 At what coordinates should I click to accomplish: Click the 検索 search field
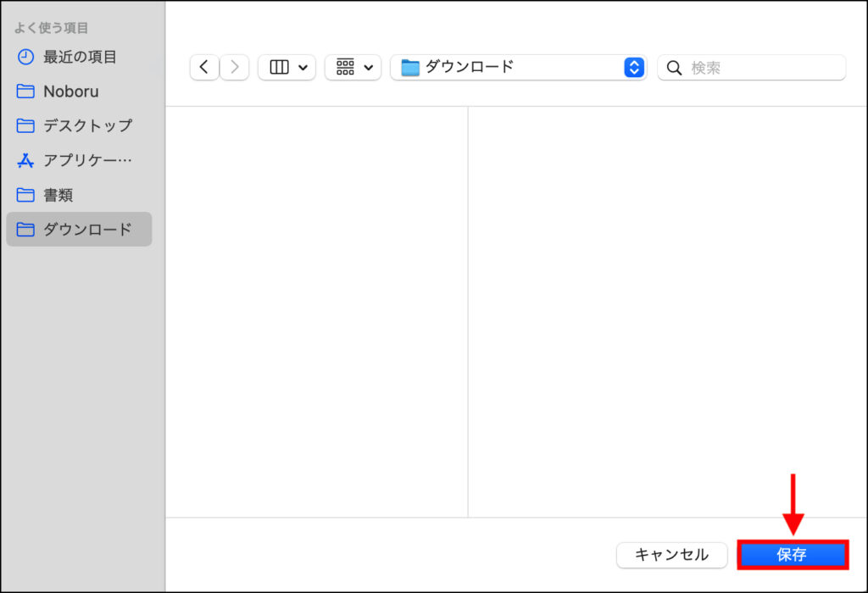(x=752, y=68)
